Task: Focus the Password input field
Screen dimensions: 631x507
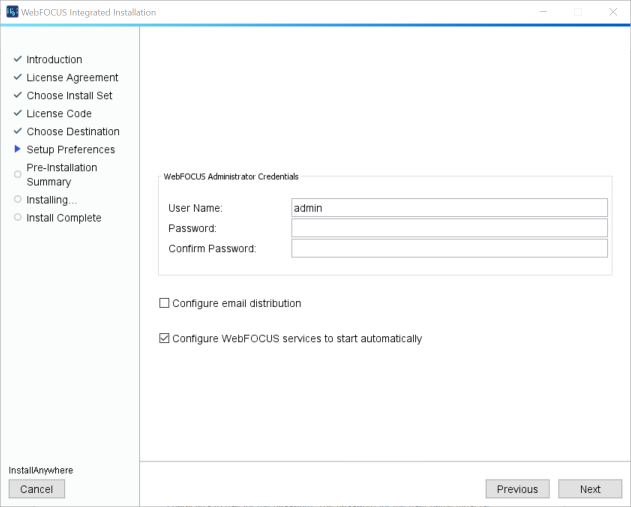Action: tap(449, 228)
